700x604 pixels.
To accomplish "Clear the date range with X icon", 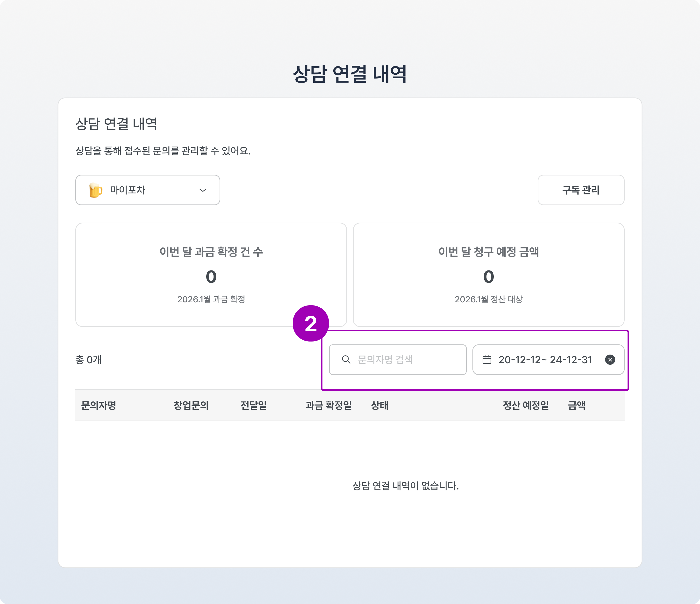I will (610, 360).
